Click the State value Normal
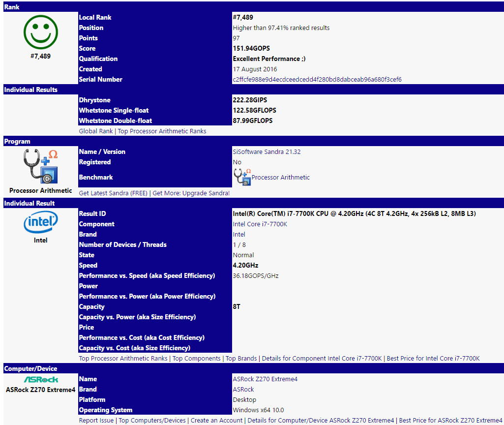 click(243, 255)
